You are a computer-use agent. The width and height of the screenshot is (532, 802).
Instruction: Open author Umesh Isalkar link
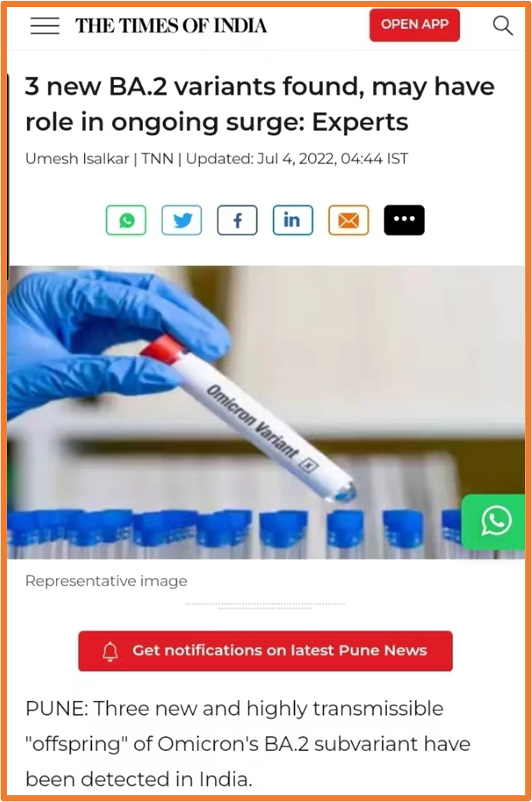(77, 158)
